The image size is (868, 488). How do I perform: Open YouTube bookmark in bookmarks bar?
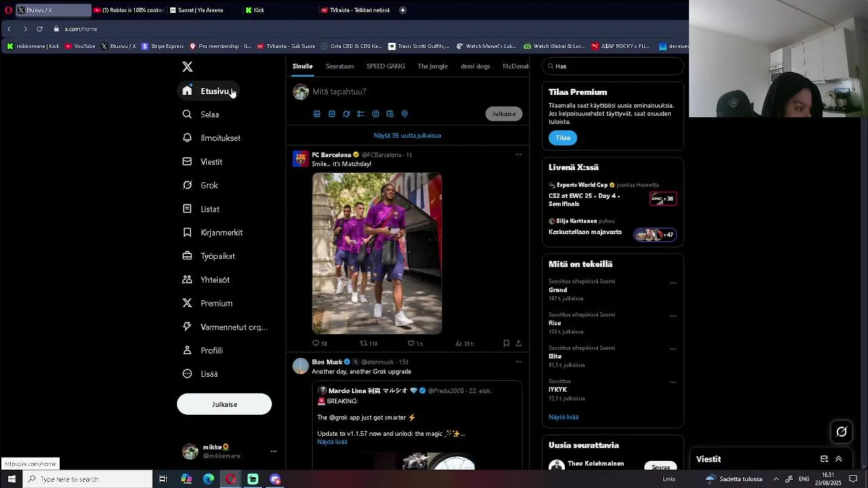pos(81,46)
